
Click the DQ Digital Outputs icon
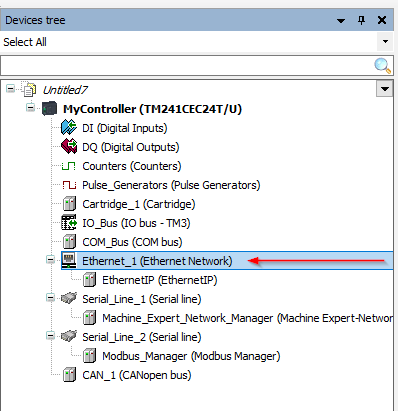point(69,147)
